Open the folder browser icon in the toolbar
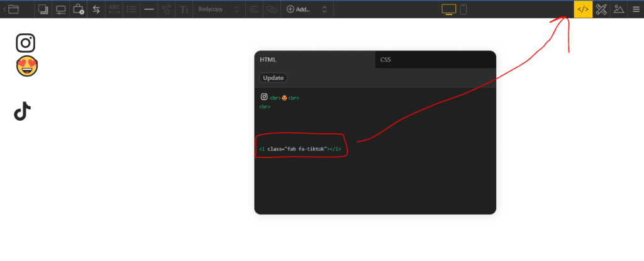 13,9
